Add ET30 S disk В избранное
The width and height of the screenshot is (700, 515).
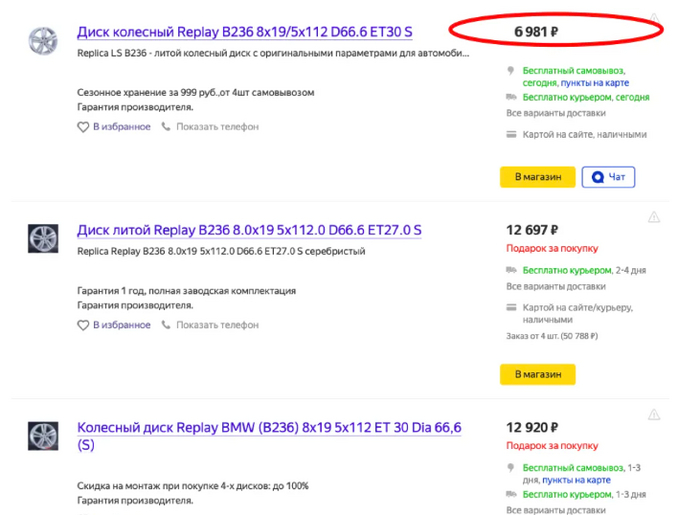coord(121,127)
